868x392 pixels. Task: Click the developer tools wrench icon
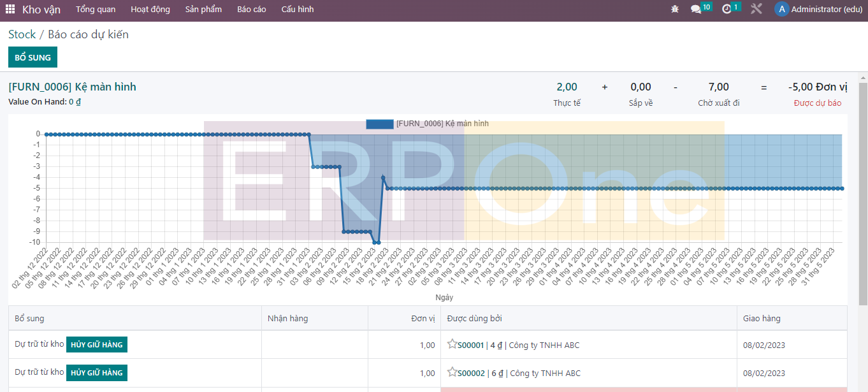(x=756, y=10)
